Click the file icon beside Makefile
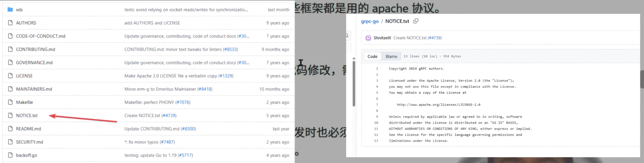The image size is (644, 163). 10,102
